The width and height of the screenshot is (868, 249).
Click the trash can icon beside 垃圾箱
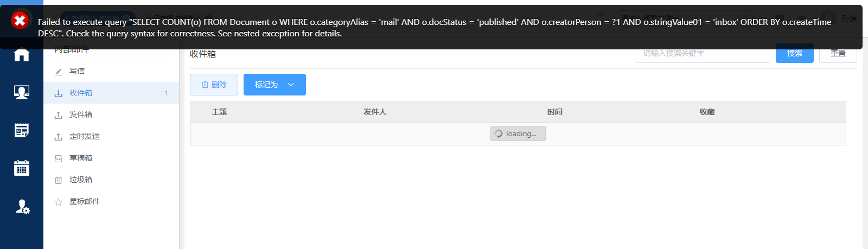click(x=59, y=180)
